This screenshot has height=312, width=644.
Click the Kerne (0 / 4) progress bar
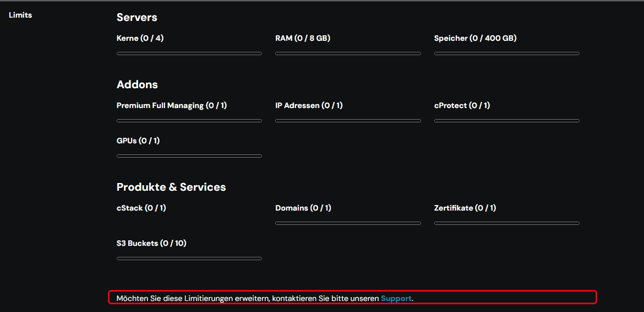pyautogui.click(x=189, y=53)
